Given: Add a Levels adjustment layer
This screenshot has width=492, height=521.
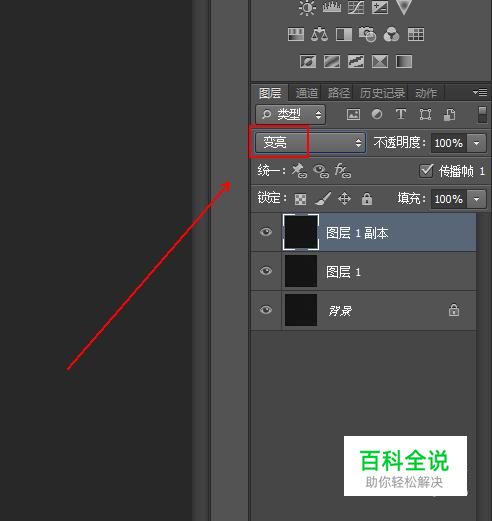Looking at the screenshot, I should 332,7.
